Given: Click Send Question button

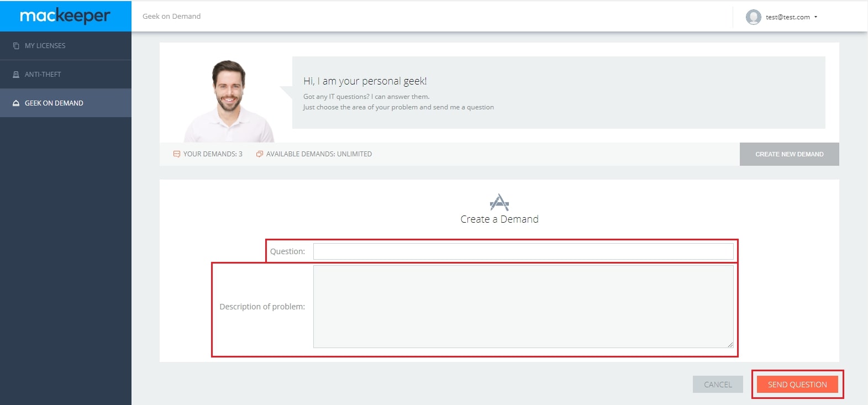Looking at the screenshot, I should pos(797,385).
